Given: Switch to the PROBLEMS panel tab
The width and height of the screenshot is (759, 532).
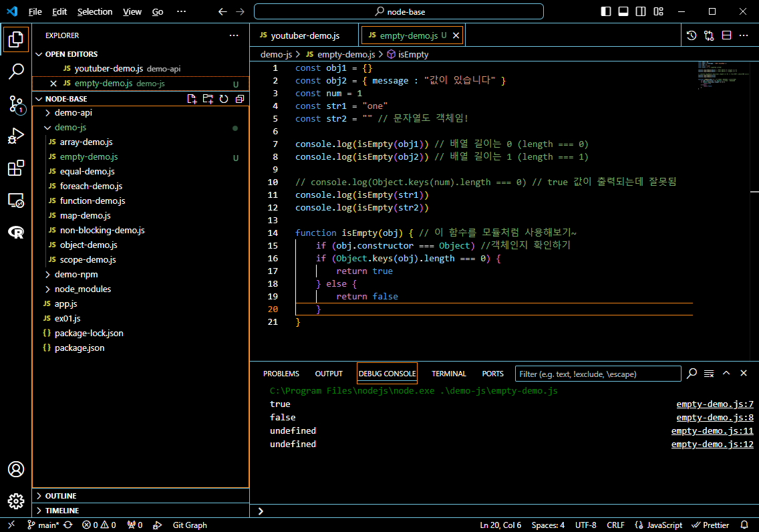Looking at the screenshot, I should point(281,374).
